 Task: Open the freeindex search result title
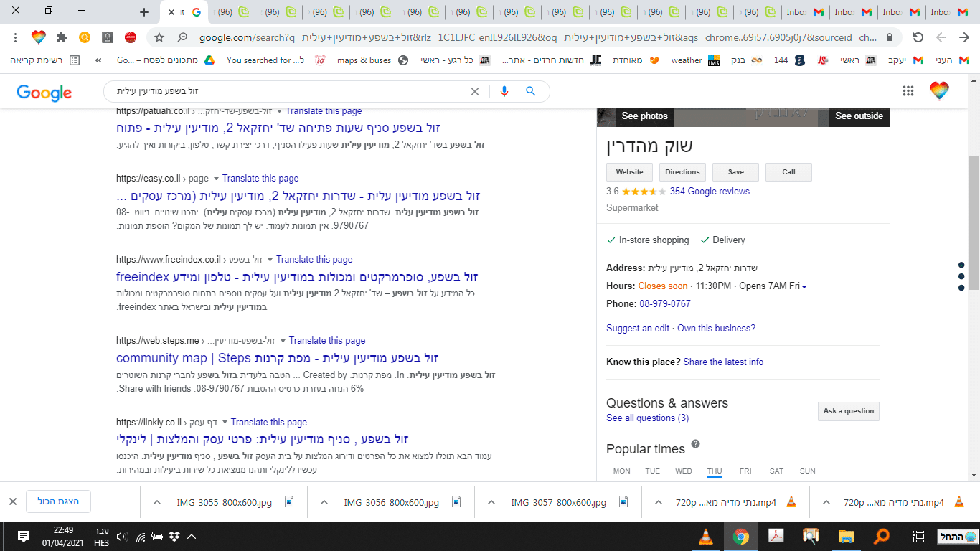(297, 277)
